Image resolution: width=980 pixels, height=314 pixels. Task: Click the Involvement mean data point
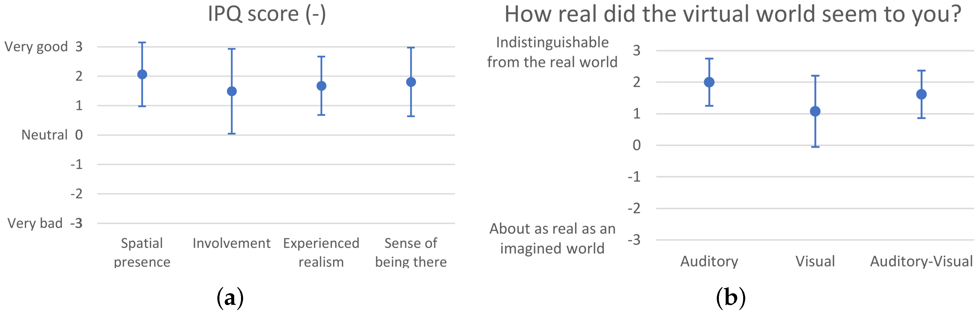pyautogui.click(x=232, y=91)
